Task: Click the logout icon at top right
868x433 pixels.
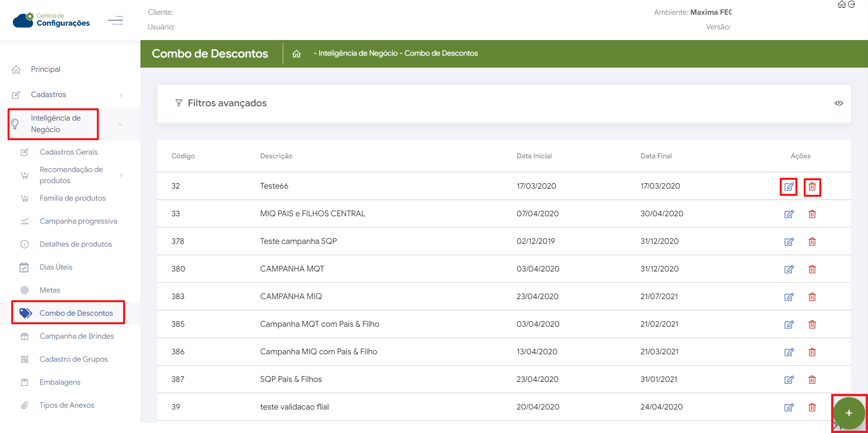Action: pos(852,5)
